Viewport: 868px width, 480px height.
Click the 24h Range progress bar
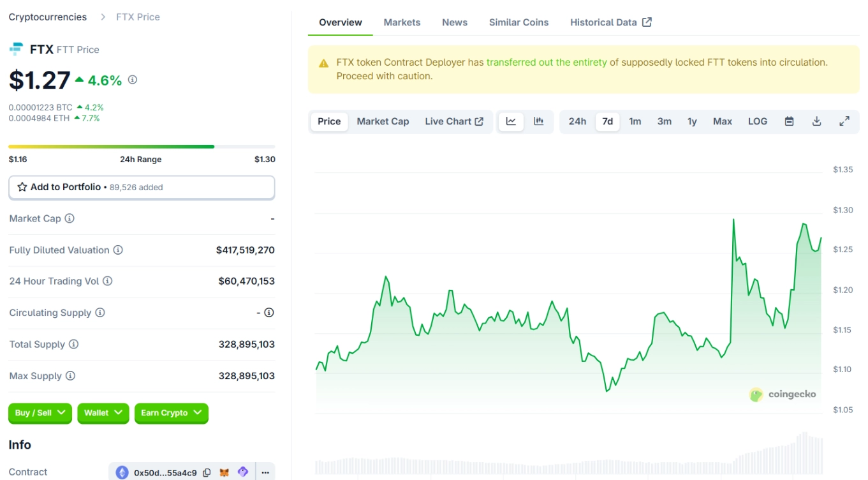coord(142,146)
